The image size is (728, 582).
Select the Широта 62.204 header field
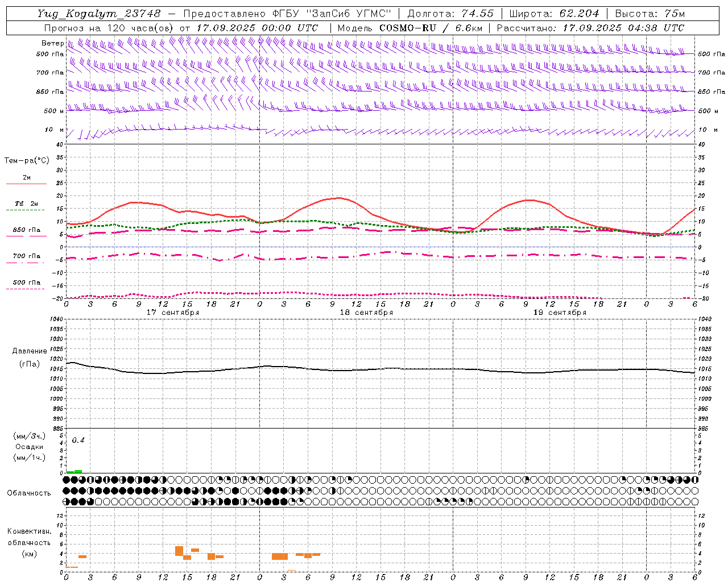click(554, 14)
